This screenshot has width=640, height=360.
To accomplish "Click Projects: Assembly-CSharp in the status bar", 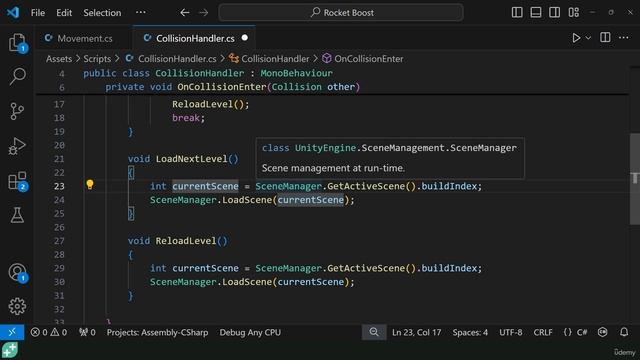I will point(158,332).
